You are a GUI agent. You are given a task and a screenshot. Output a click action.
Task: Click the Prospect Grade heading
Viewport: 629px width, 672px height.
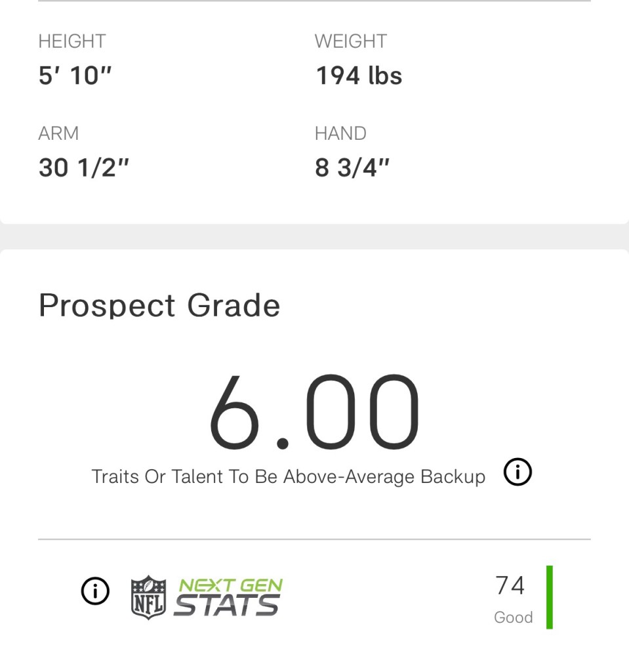click(x=159, y=305)
